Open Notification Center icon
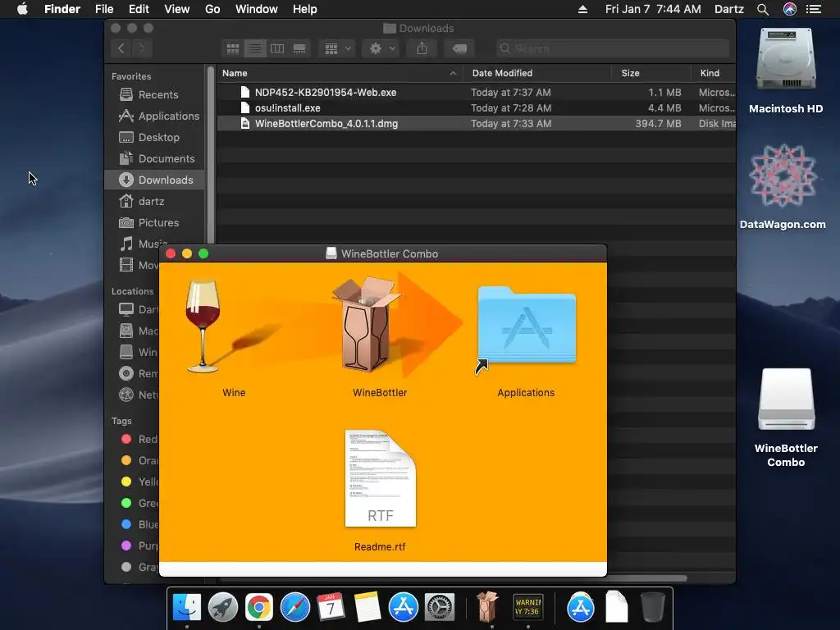 click(814, 9)
